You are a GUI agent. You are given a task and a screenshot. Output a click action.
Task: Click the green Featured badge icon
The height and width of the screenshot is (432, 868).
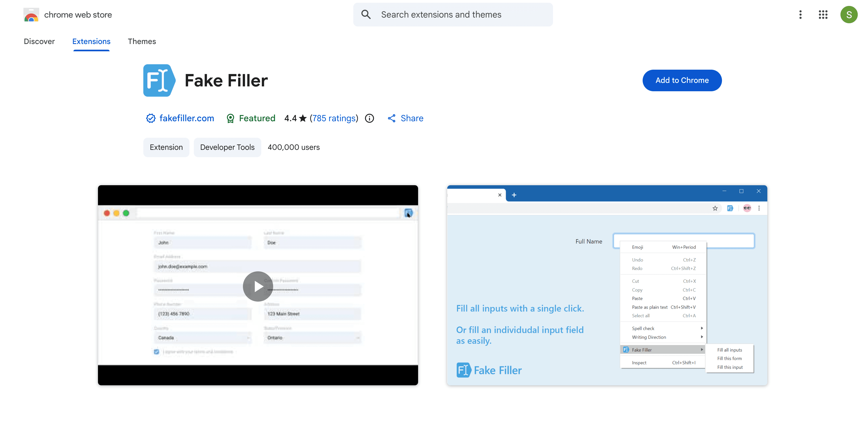230,118
